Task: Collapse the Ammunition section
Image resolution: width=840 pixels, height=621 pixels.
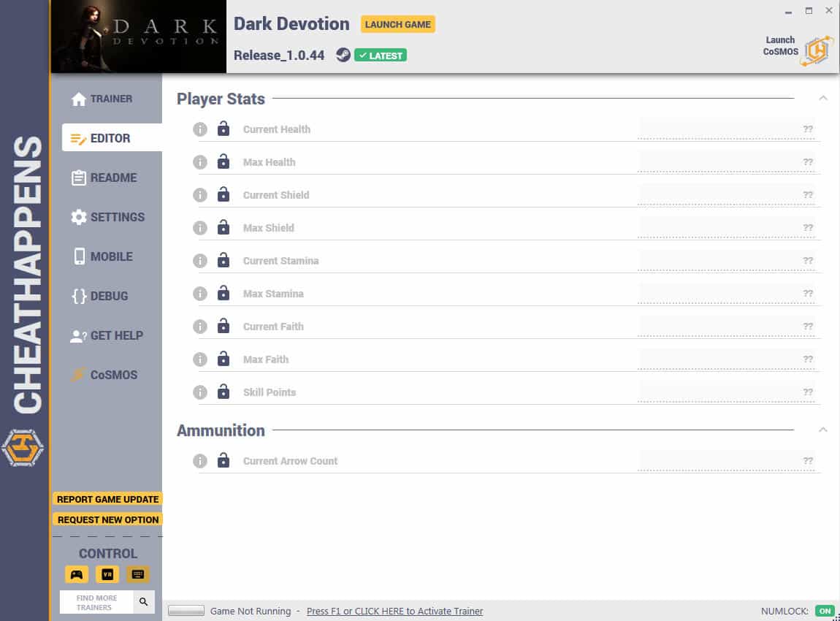Action: coord(823,430)
